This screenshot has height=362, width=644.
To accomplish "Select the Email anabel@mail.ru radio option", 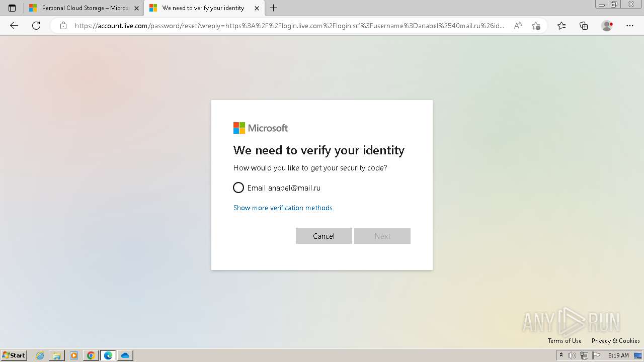I will (x=238, y=188).
